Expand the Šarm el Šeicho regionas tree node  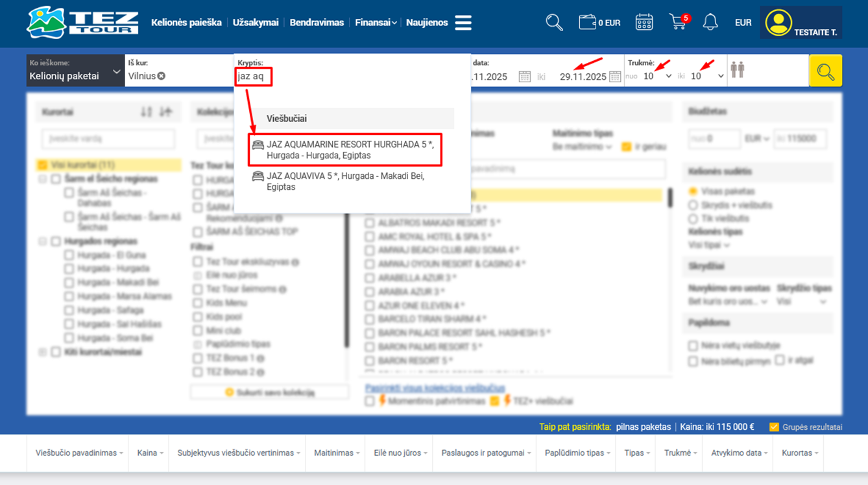(43, 179)
